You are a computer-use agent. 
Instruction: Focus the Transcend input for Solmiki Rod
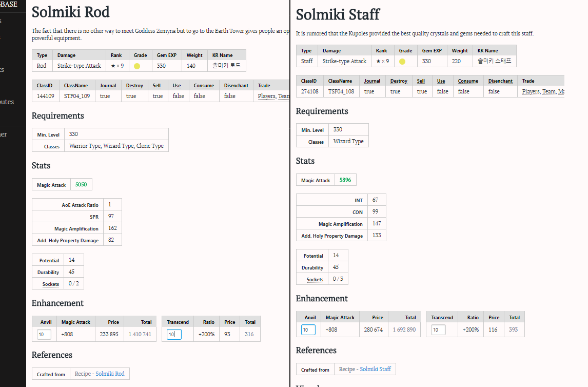(x=174, y=334)
